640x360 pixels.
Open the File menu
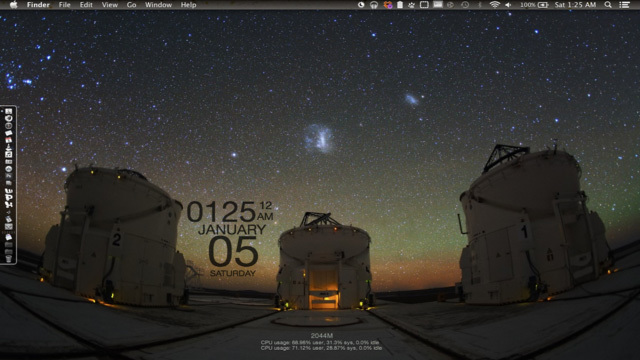click(x=64, y=5)
